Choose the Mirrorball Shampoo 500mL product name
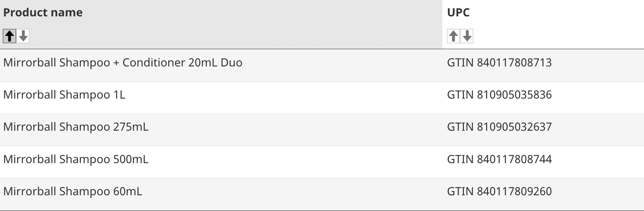The image size is (644, 211). point(76,159)
